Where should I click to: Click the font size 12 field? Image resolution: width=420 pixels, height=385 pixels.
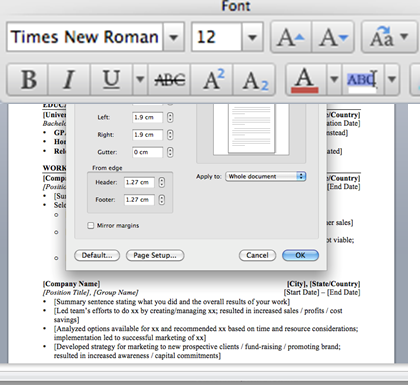coord(216,37)
